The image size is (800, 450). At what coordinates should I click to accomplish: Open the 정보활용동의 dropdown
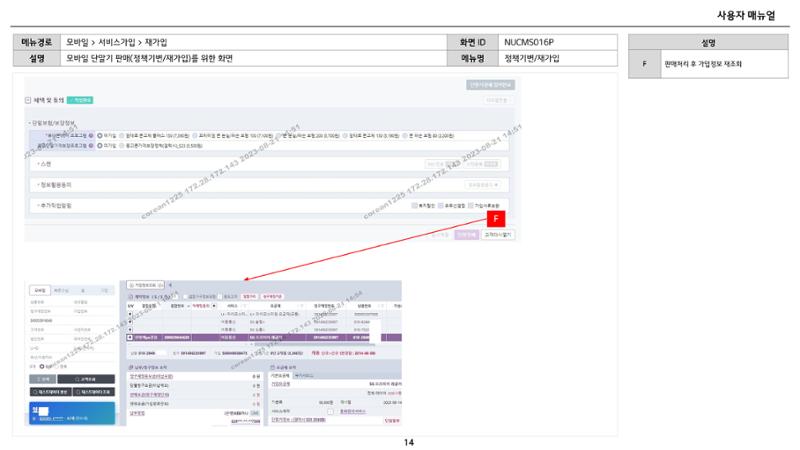(x=482, y=185)
